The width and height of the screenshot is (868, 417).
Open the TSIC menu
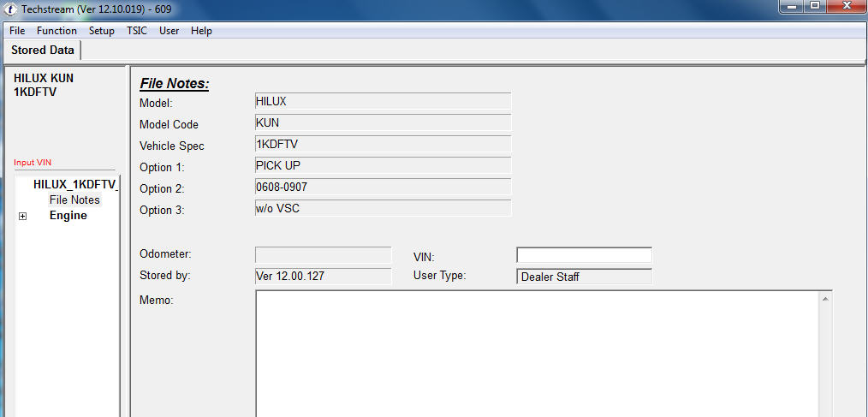click(x=137, y=31)
